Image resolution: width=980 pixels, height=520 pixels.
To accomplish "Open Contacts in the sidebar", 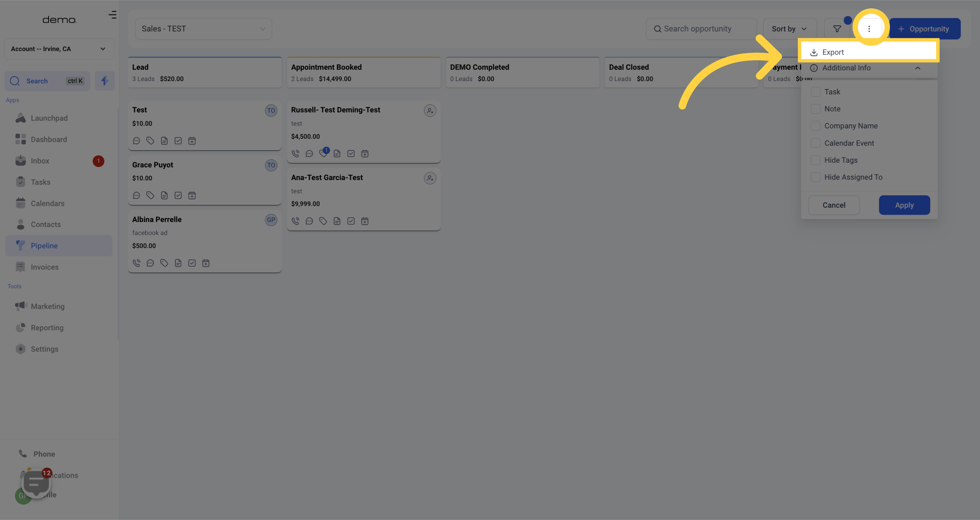I will coord(46,224).
